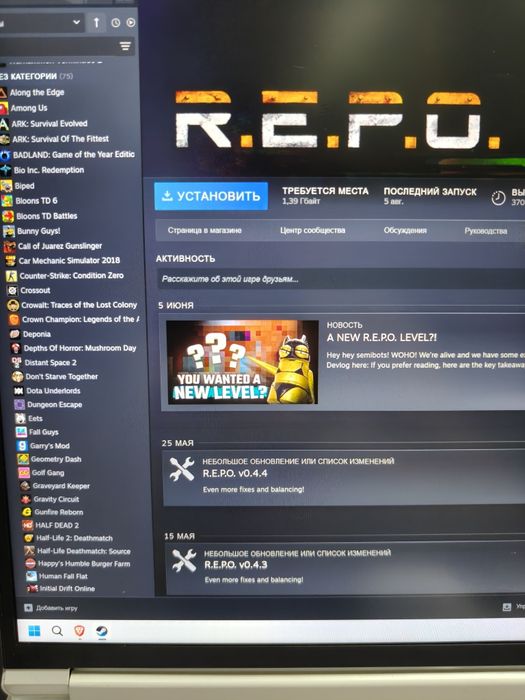
Task: Open Brave browser from the taskbar
Action: coord(79,631)
